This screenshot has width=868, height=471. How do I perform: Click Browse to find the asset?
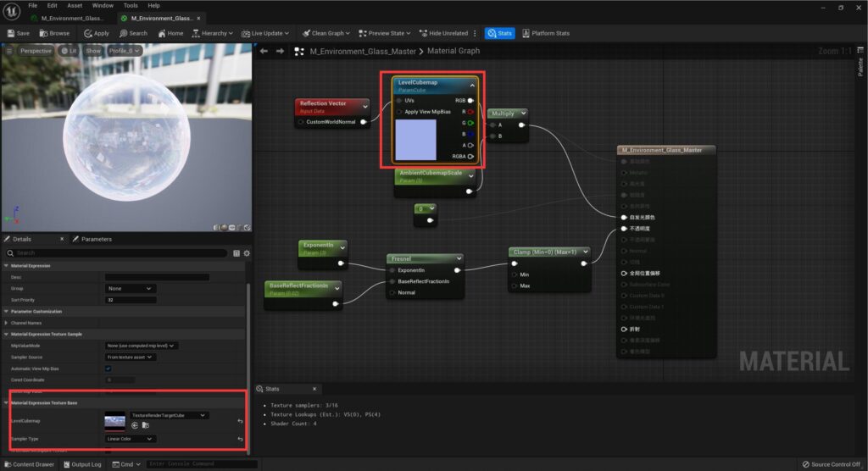pos(54,33)
